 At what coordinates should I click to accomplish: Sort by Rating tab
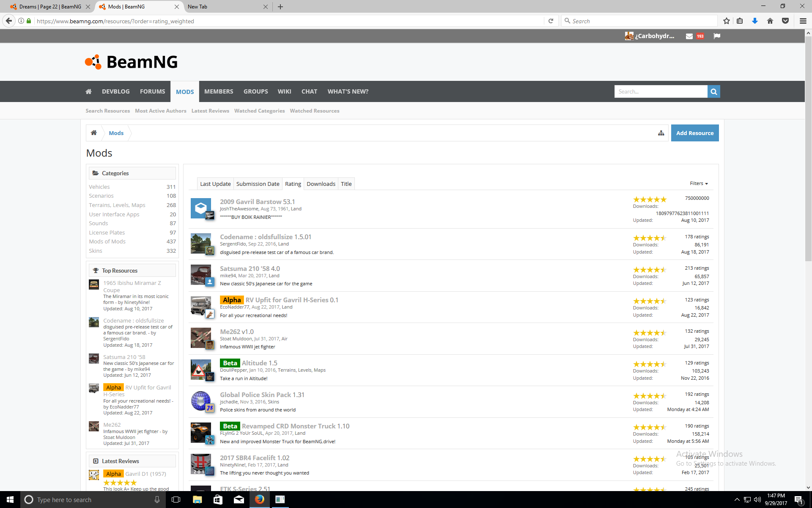pyautogui.click(x=293, y=184)
